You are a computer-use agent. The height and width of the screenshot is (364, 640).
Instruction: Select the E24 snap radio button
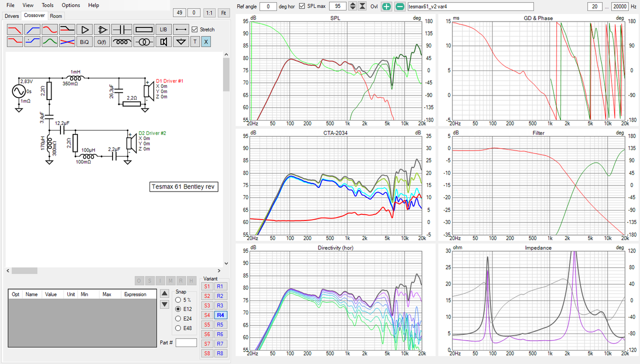178,318
